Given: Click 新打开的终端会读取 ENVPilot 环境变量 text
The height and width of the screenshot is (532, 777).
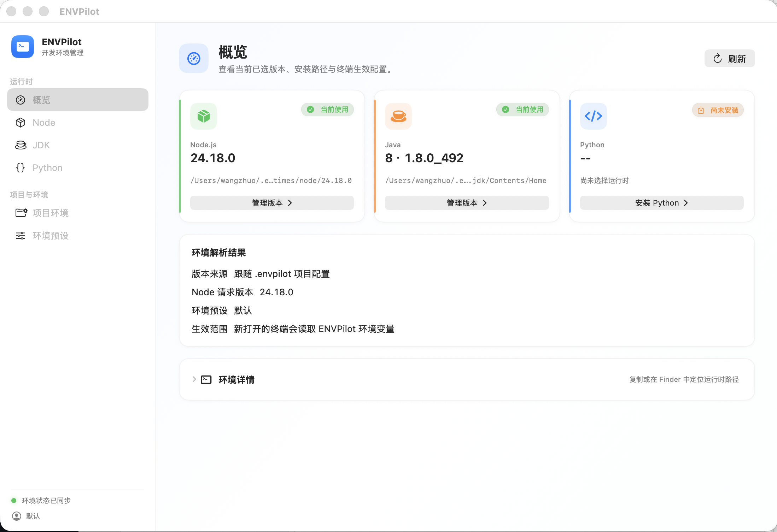Looking at the screenshot, I should click(314, 329).
